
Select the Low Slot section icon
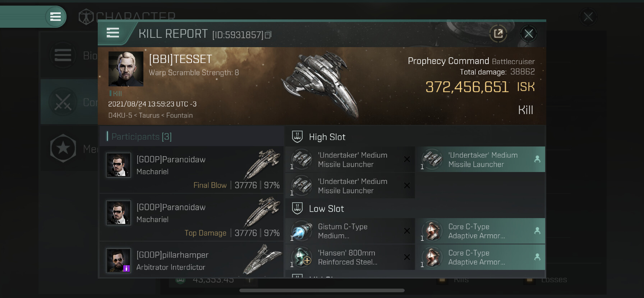tap(297, 208)
